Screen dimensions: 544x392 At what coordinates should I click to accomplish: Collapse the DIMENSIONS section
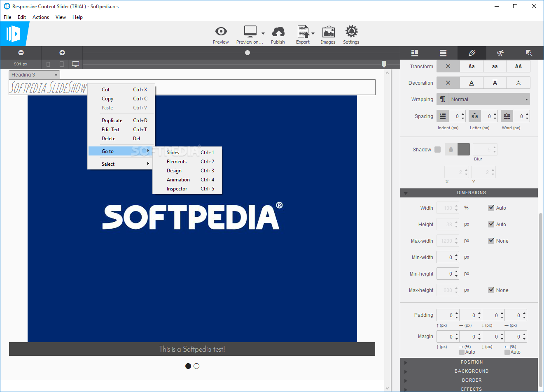[469, 193]
